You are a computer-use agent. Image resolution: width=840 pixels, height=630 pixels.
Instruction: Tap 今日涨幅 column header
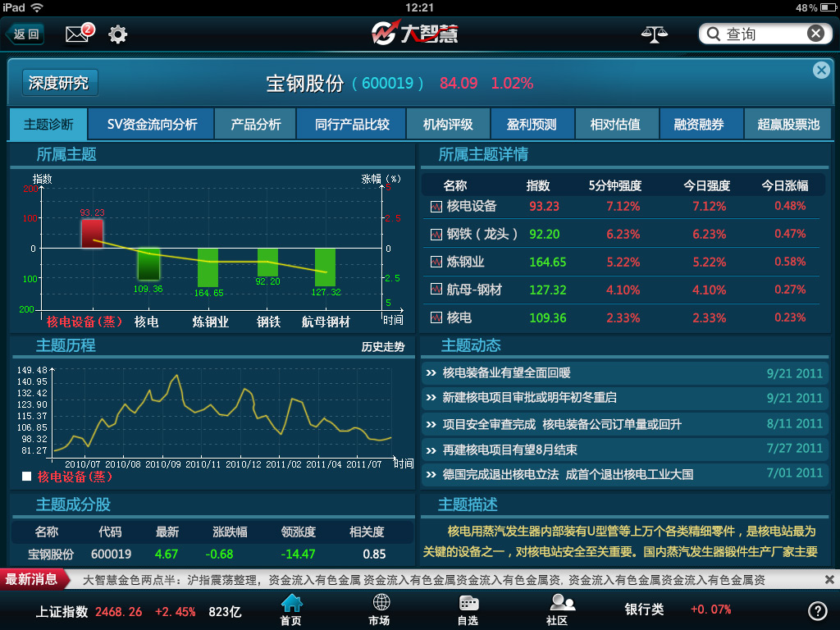click(x=785, y=186)
